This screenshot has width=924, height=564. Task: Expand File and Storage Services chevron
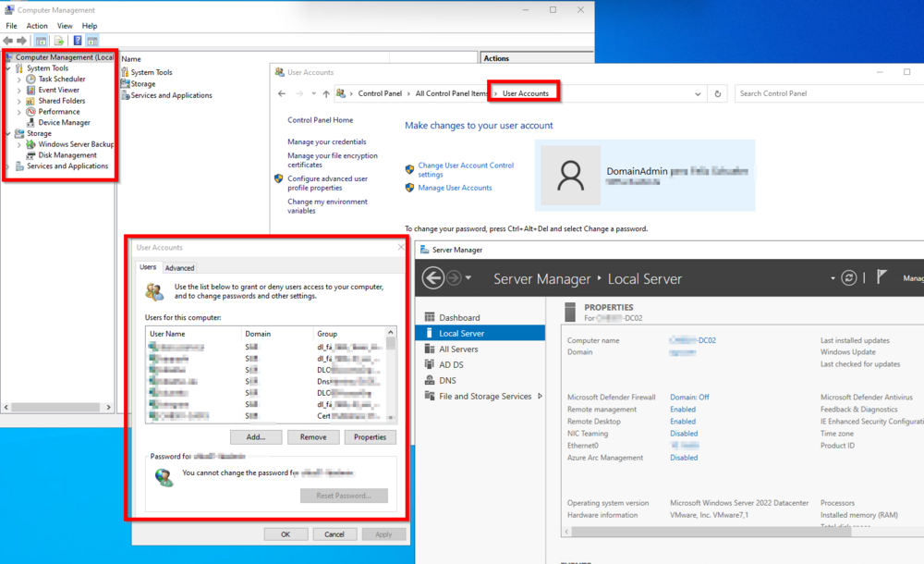point(540,397)
